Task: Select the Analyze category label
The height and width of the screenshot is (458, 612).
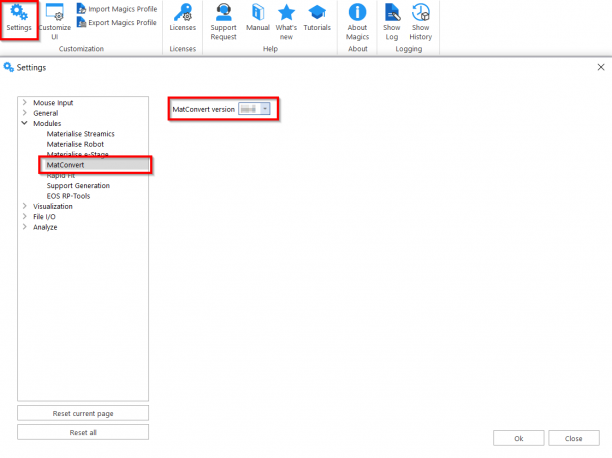Action: tap(45, 227)
